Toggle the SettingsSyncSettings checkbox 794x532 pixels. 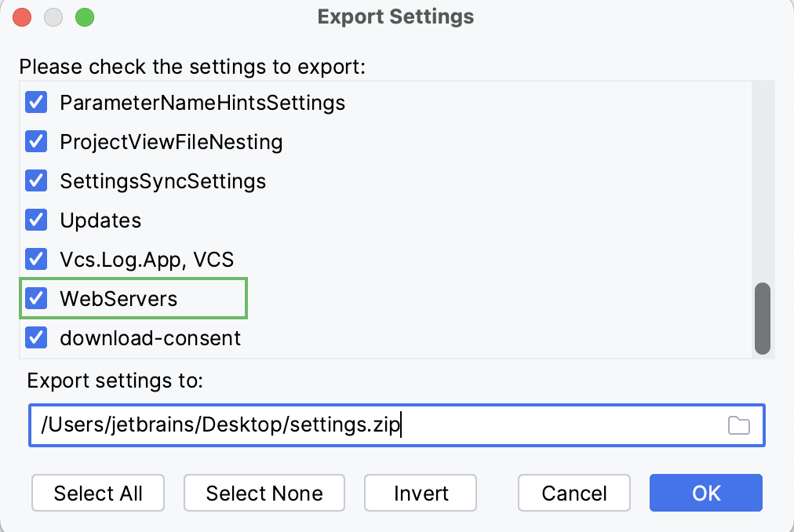coord(36,181)
